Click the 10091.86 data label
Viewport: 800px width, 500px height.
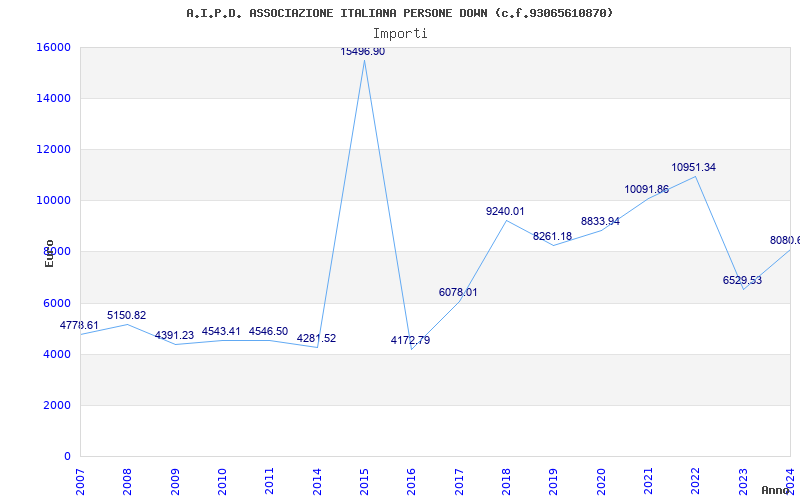click(x=646, y=190)
